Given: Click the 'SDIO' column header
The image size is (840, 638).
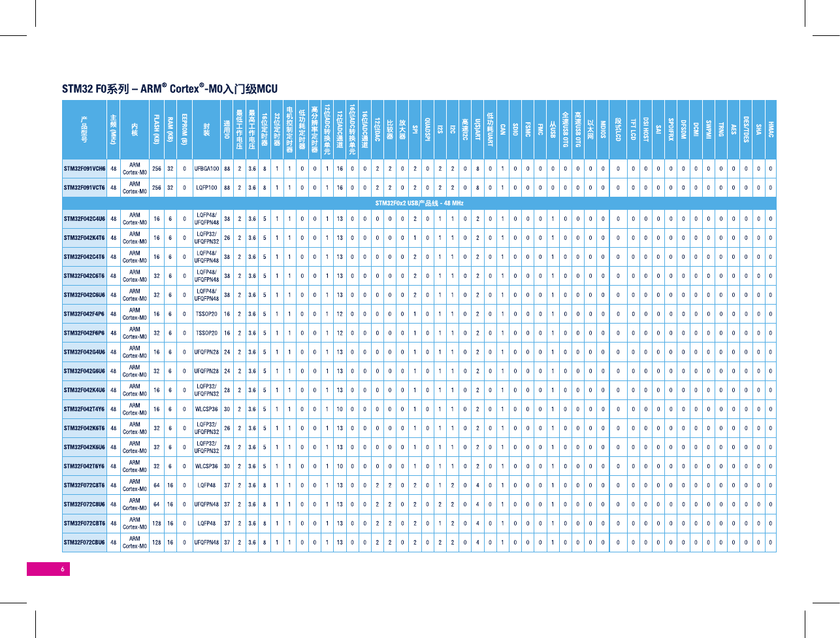Looking at the screenshot, I should (515, 129).
